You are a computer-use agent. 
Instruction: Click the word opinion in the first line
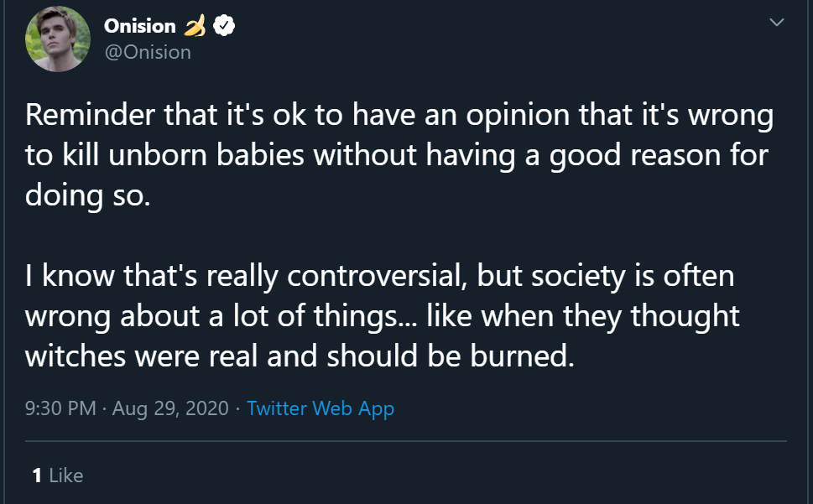pos(518,116)
